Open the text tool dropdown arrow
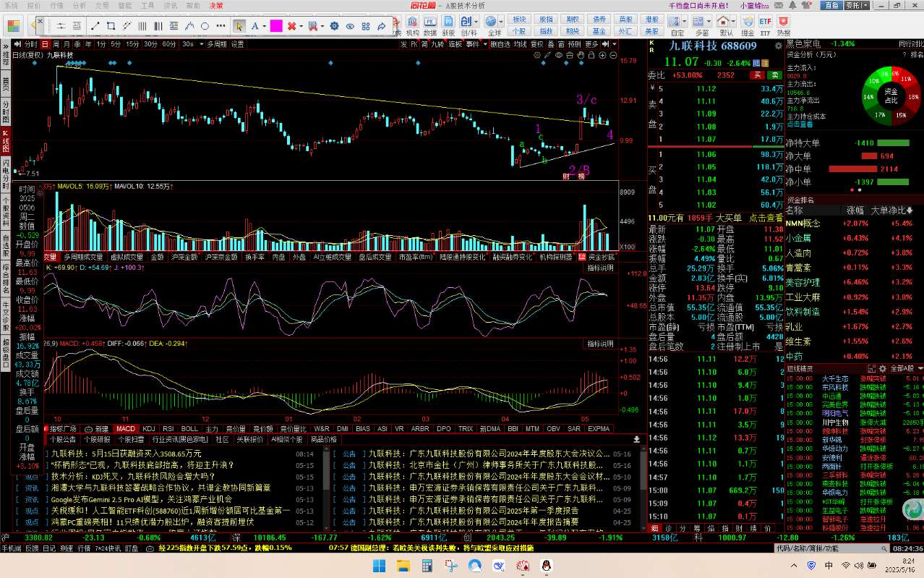Image resolution: width=924 pixels, height=578 pixels. 264,26
